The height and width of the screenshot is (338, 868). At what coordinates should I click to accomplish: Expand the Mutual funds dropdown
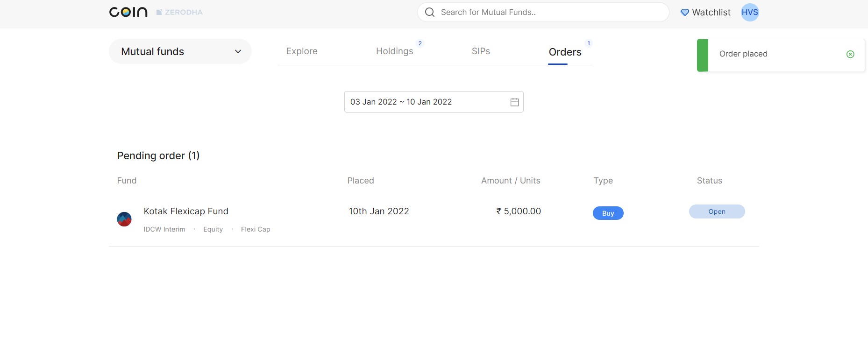pyautogui.click(x=180, y=51)
